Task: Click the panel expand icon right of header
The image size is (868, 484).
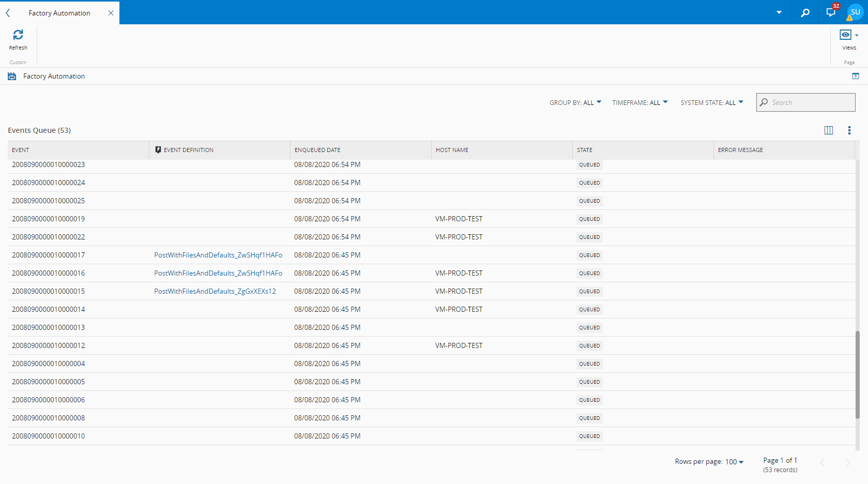Action: [856, 76]
